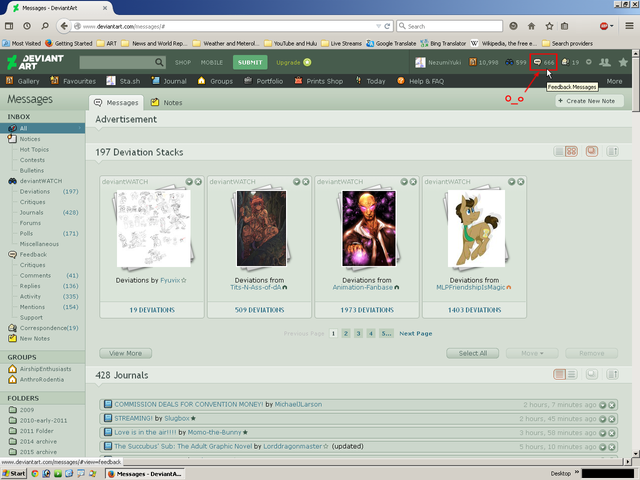Open the Animation-Fanbase stack thumbnail

pyautogui.click(x=369, y=229)
